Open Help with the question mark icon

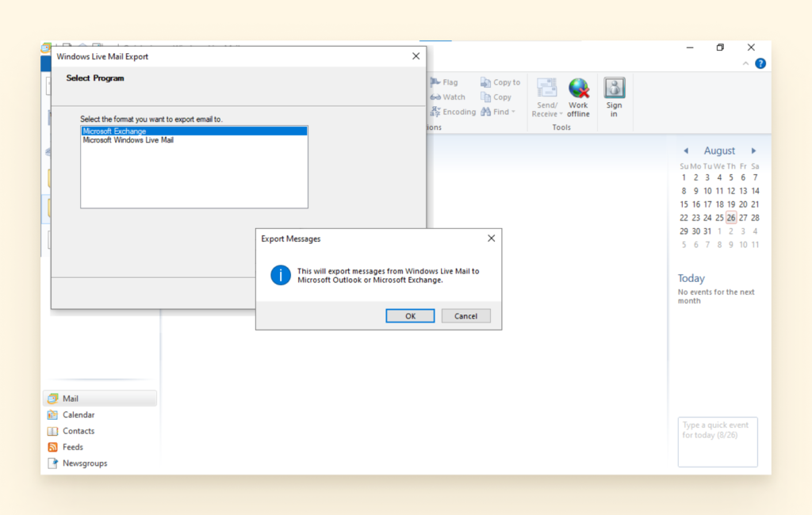(760, 63)
